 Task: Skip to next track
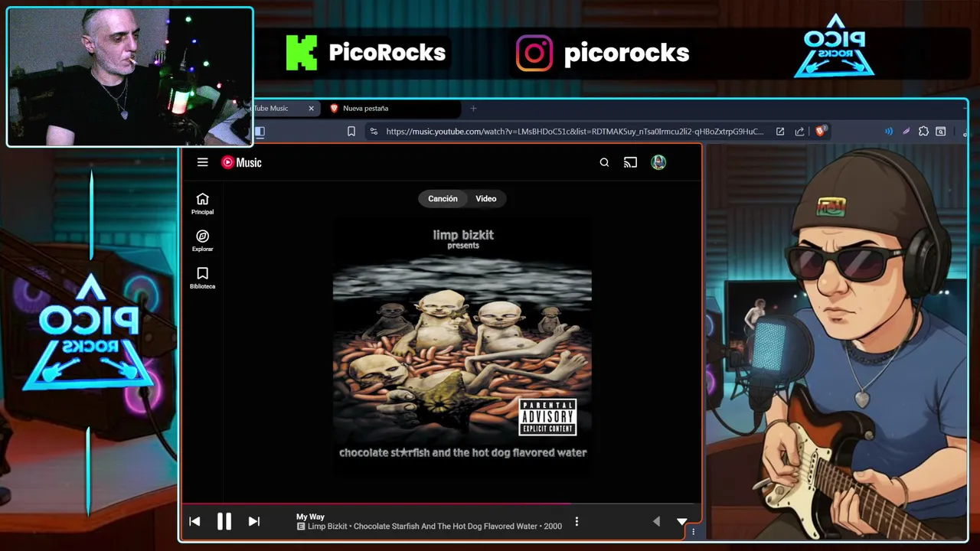pos(254,521)
